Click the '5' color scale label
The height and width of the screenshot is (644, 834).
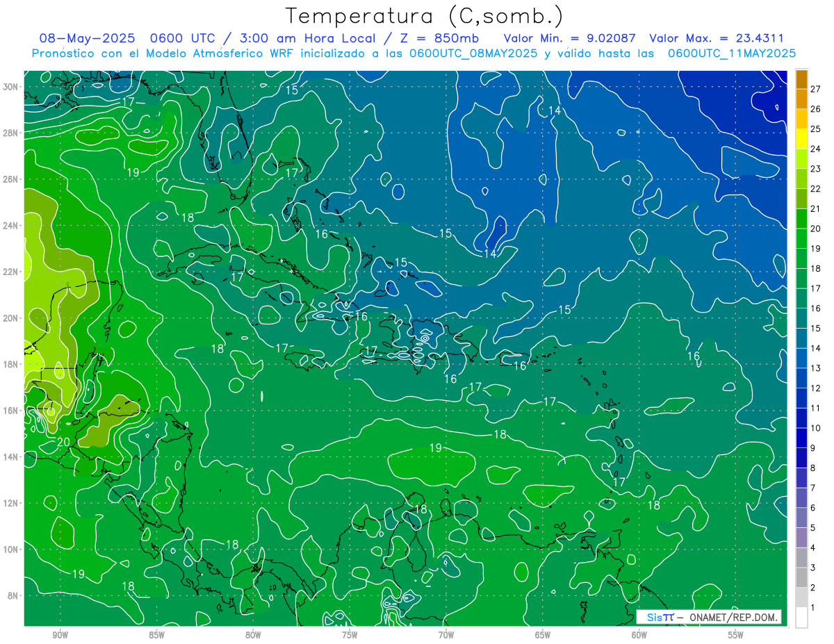[x=813, y=529]
